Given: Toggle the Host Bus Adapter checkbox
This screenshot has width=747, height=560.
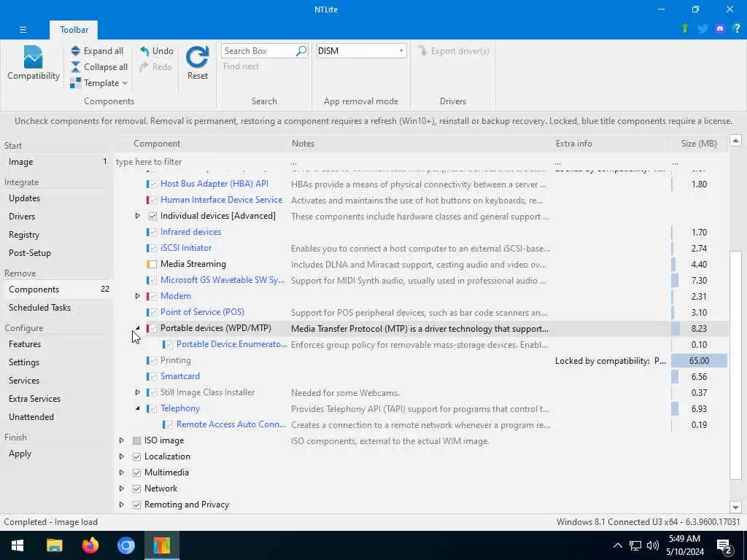Looking at the screenshot, I should click(x=152, y=184).
